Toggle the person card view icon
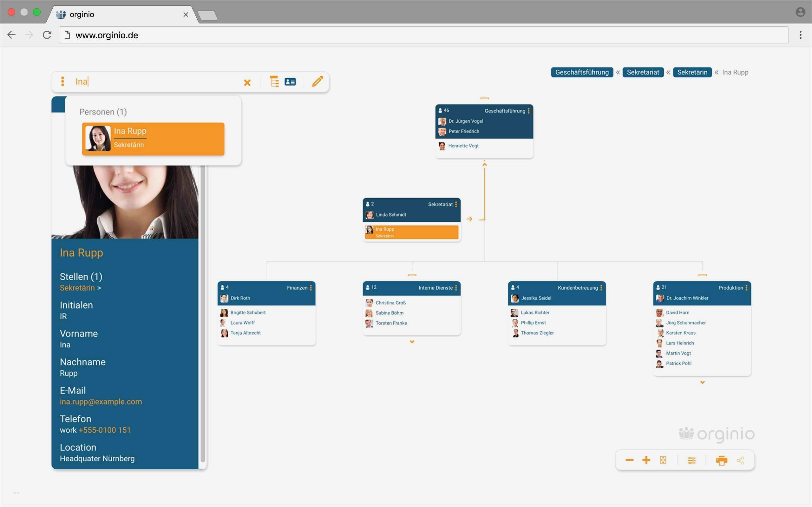Screen dimensions: 812x507 click(290, 82)
